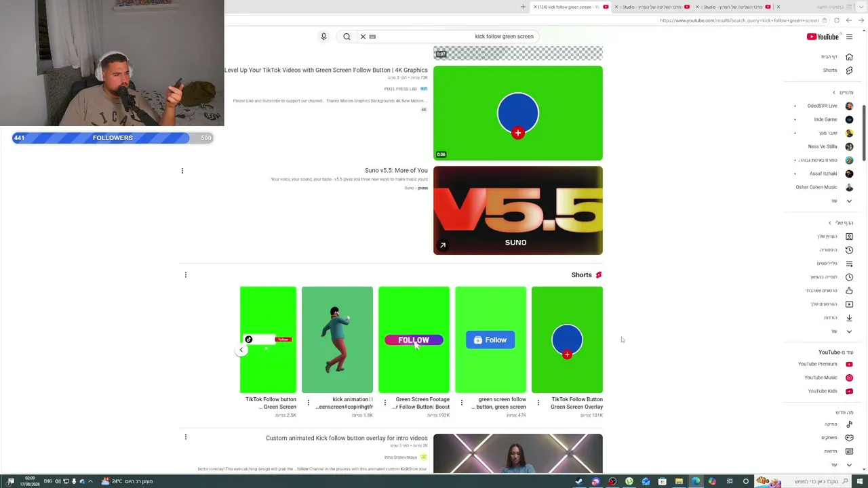This screenshot has width=868, height=488.
Task: Open the History page icon in sidebar
Action: coord(849,250)
